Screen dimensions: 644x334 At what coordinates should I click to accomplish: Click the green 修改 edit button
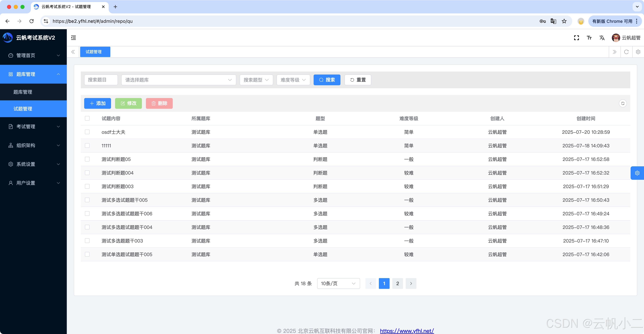click(128, 103)
